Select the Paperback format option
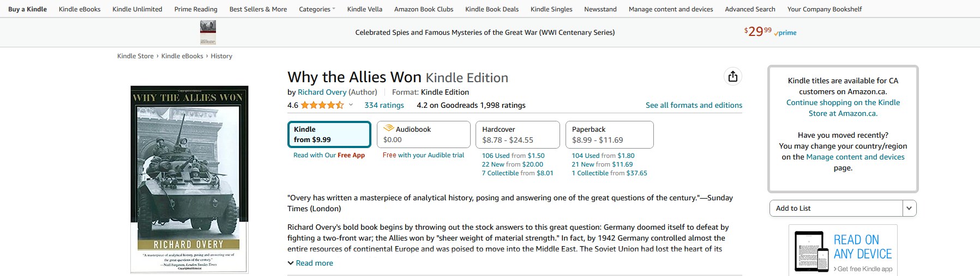Image resolution: width=980 pixels, height=276 pixels. coord(609,134)
